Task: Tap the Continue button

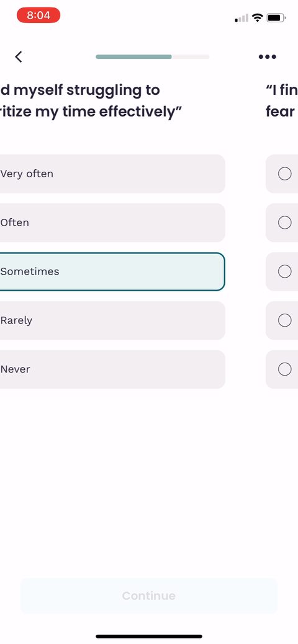Action: (149, 596)
